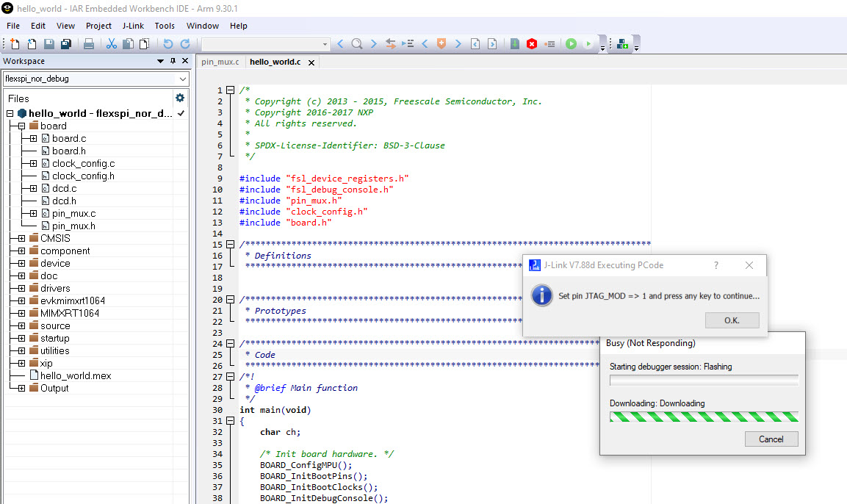Image resolution: width=847 pixels, height=504 pixels.
Task: Expand the drivers folder
Action: 21,288
